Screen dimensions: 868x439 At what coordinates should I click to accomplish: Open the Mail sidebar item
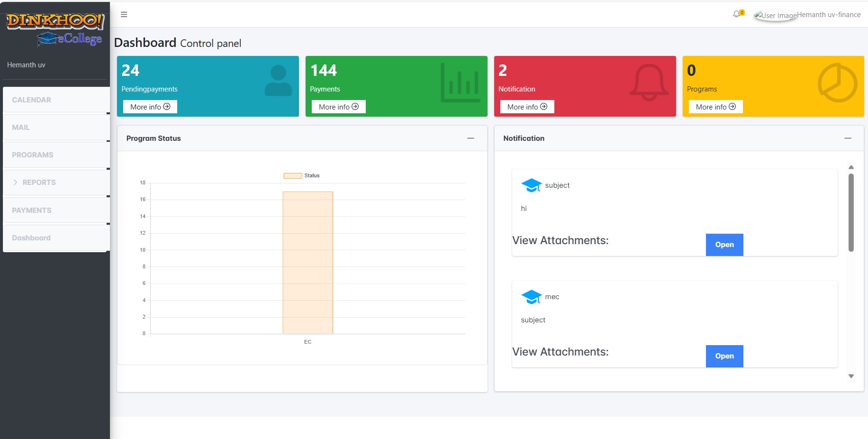pos(56,128)
